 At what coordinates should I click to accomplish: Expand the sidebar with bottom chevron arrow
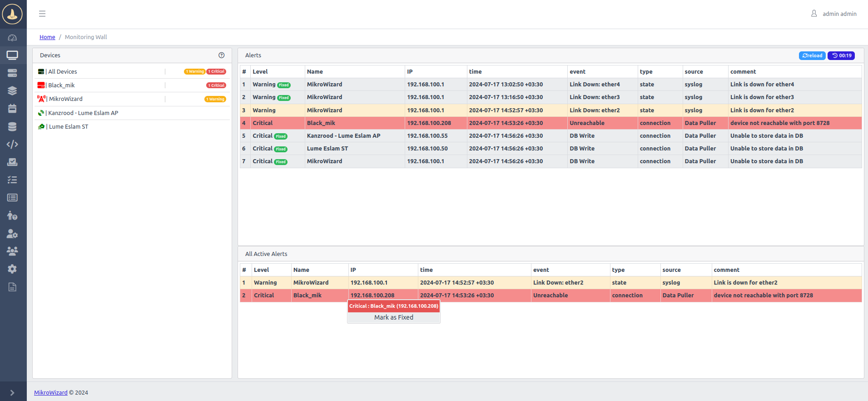click(x=12, y=393)
